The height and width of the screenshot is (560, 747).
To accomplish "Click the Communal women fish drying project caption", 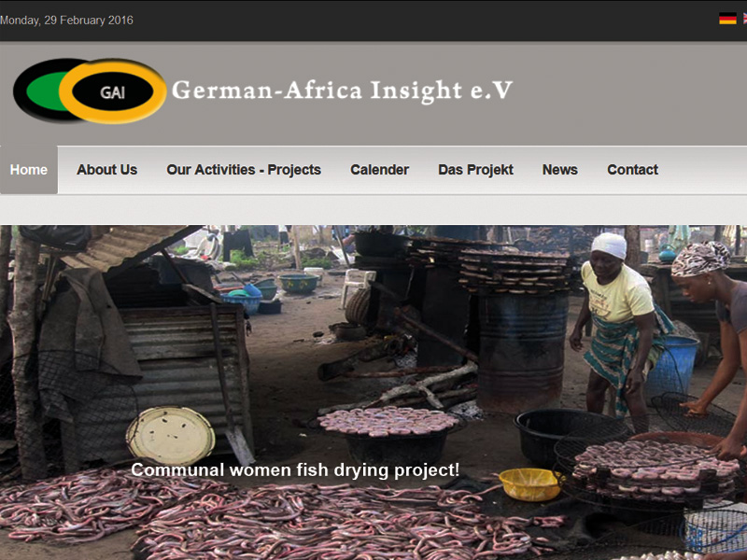I will pyautogui.click(x=295, y=470).
